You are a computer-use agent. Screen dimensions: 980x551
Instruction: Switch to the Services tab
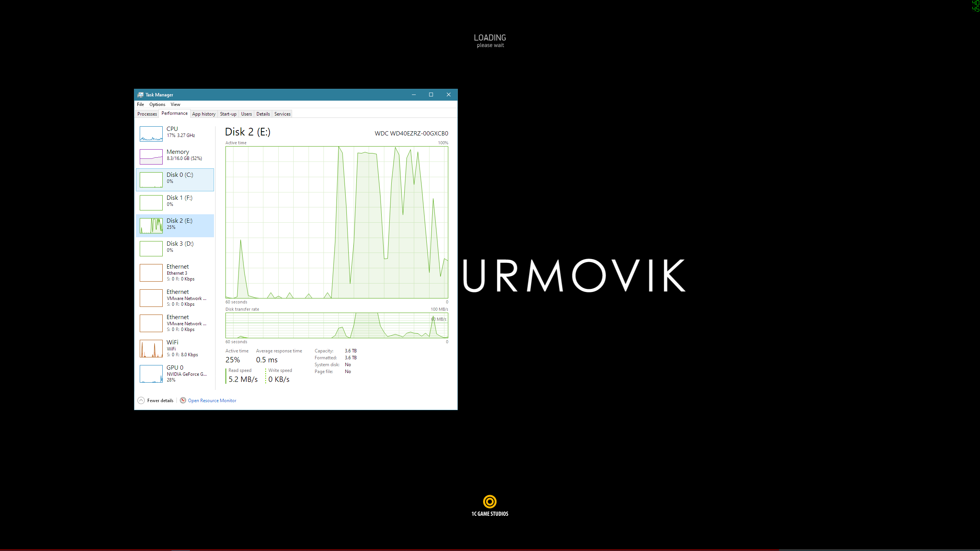click(x=283, y=114)
